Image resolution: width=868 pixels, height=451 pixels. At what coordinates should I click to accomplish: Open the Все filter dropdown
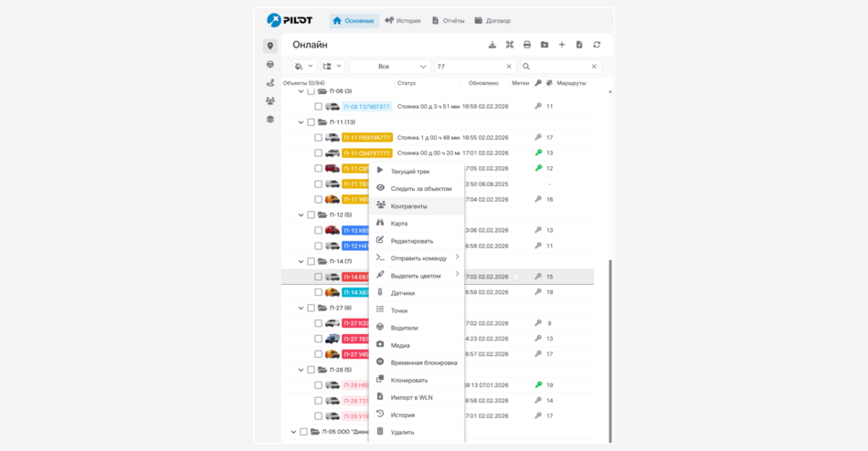tap(390, 67)
